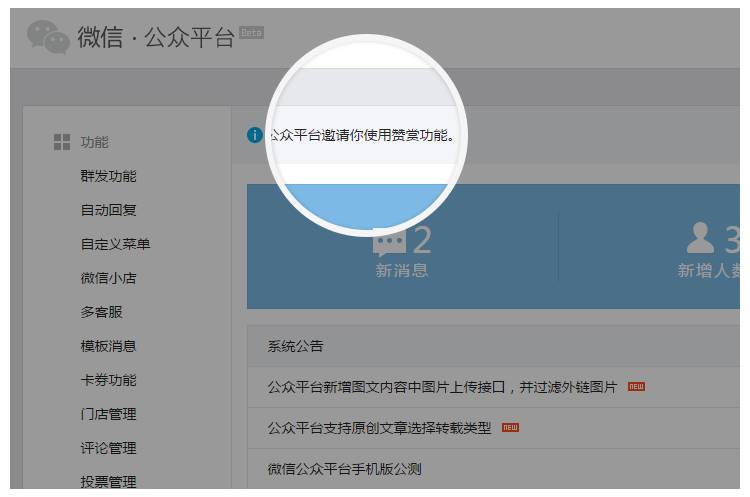Open announcement 微信公众平台手机版公测
Image resolution: width=750 pixels, height=497 pixels.
(344, 469)
